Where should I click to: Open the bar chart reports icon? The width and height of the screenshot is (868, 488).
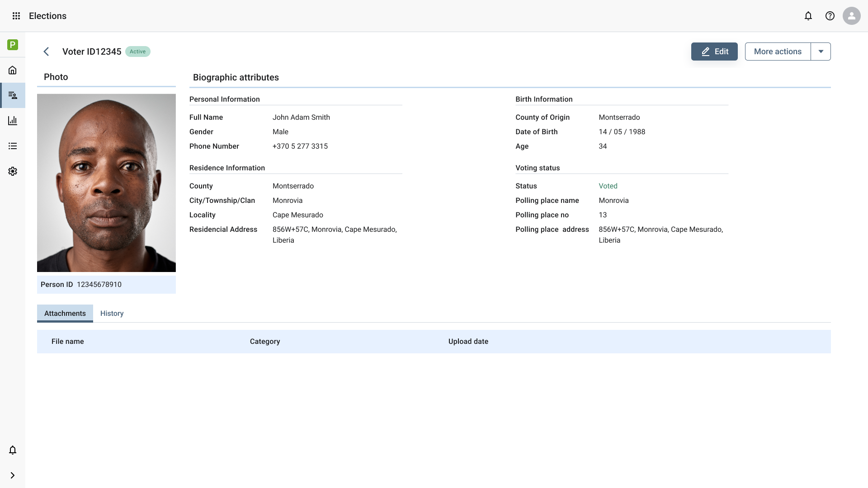[x=13, y=121]
